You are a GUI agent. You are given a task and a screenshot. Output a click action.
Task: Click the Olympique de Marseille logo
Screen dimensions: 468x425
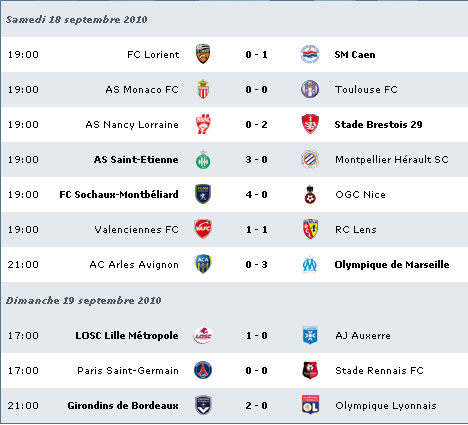click(x=310, y=264)
